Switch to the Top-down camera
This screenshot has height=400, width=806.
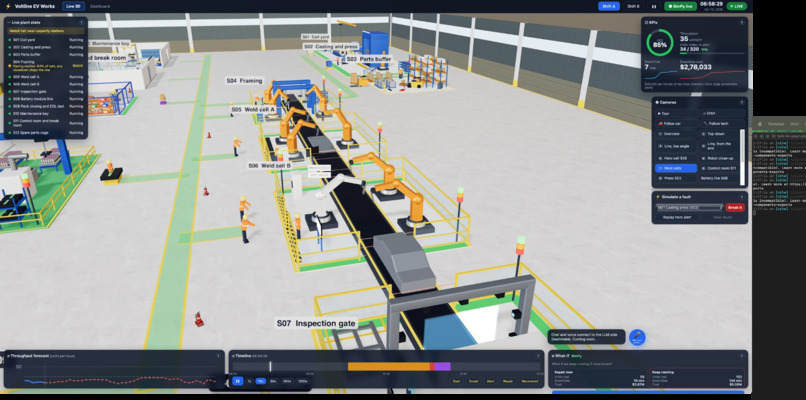719,134
